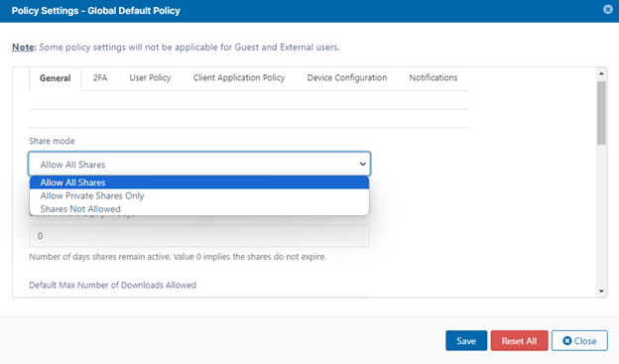Open the Device Configuration tab
Image resolution: width=619 pixels, height=364 pixels.
(x=346, y=77)
